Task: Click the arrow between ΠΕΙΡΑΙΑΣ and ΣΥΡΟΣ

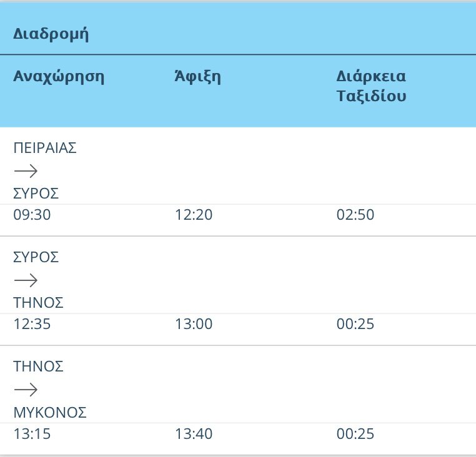Action: (26, 171)
